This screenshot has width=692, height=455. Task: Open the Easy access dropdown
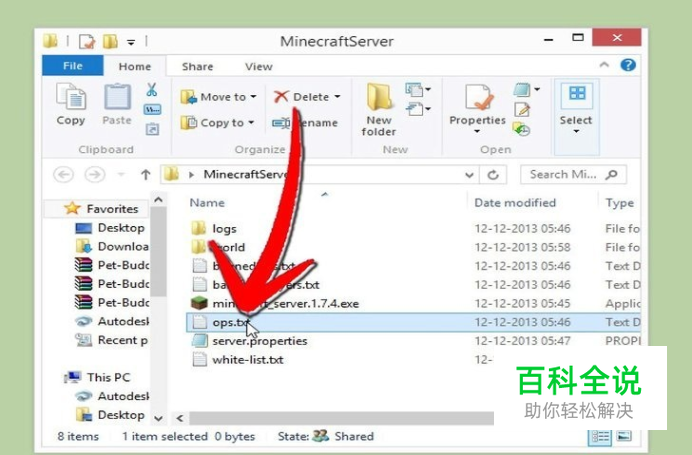[x=418, y=109]
